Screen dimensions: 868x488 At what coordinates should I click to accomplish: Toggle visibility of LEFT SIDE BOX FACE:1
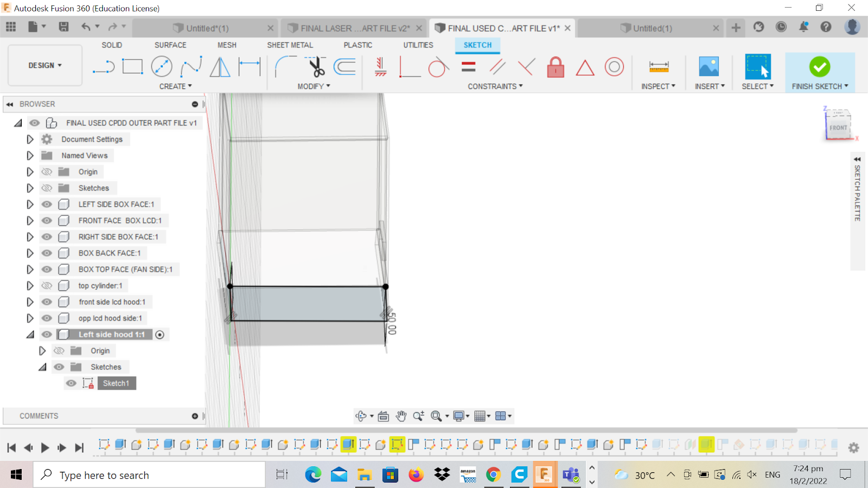coord(47,204)
